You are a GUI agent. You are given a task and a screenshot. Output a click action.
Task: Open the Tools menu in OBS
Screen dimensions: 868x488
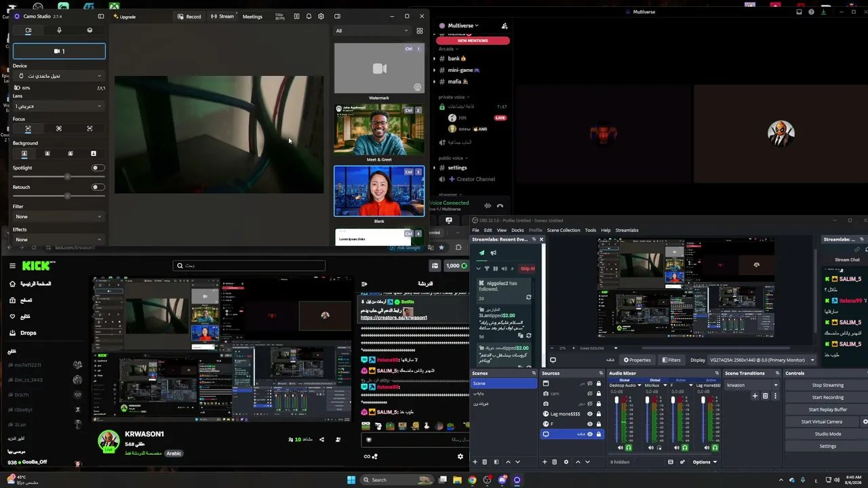(591, 230)
